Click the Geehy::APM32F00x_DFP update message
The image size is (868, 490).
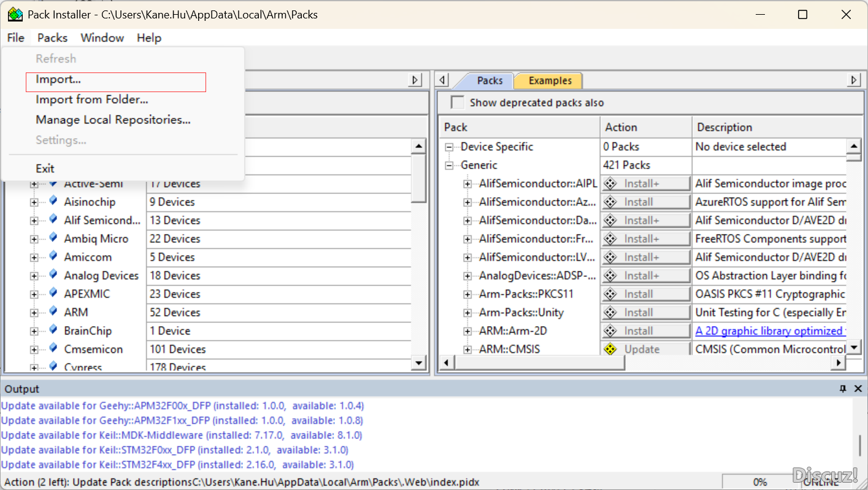click(182, 406)
